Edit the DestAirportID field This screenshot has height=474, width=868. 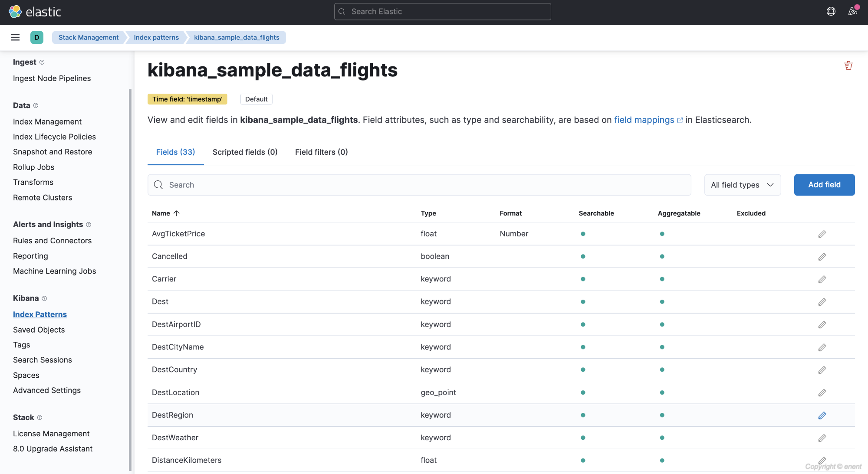pyautogui.click(x=822, y=325)
